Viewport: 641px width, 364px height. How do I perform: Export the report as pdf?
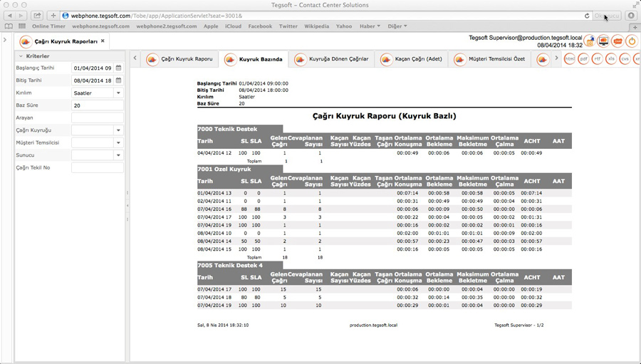point(583,59)
